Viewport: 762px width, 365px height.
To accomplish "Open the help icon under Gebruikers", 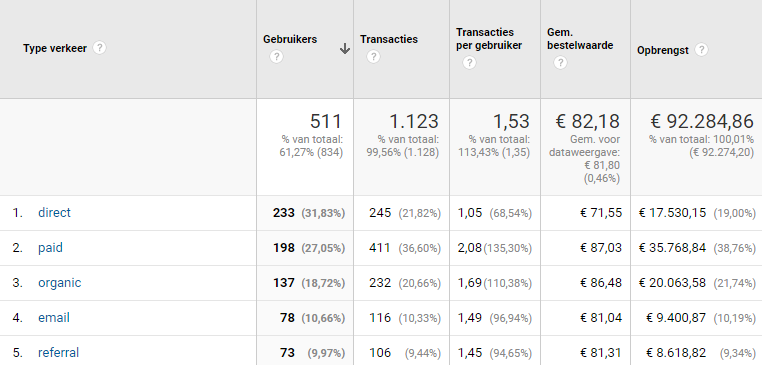I will pyautogui.click(x=276, y=57).
